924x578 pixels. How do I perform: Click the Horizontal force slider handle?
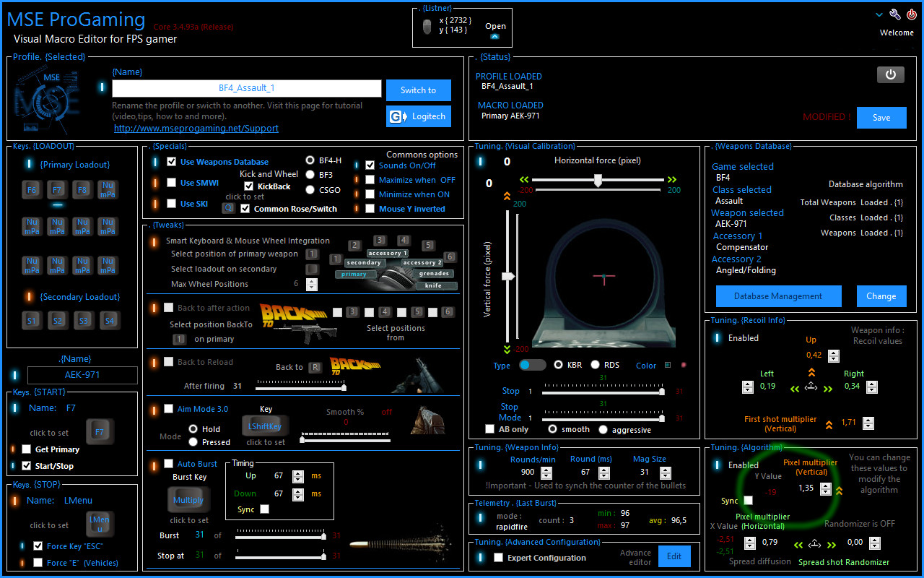[x=598, y=181]
